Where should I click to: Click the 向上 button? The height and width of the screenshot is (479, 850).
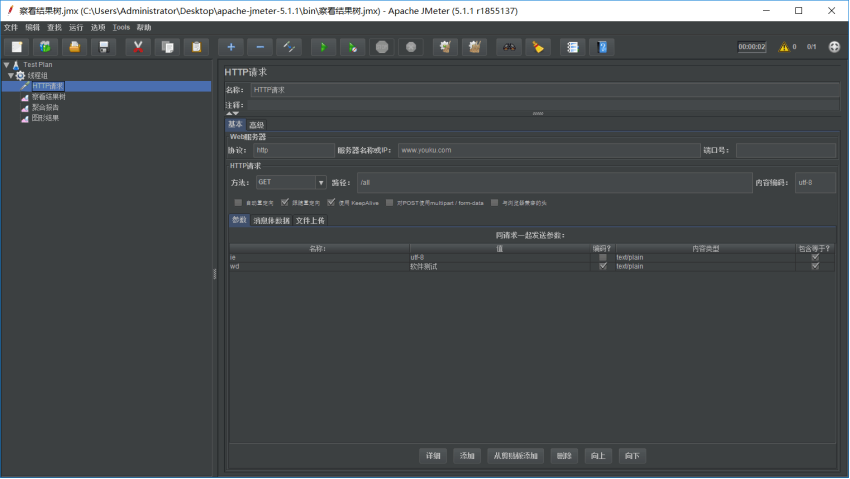pyautogui.click(x=598, y=456)
